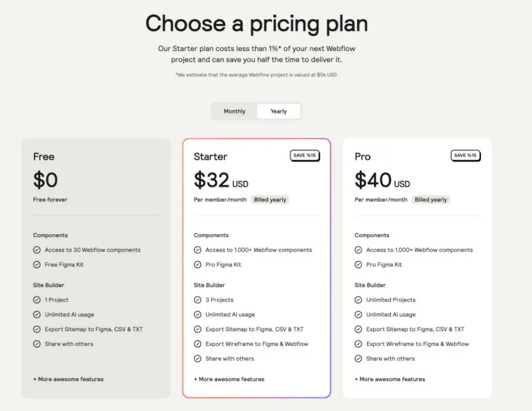This screenshot has height=411, width=532.
Task: Click the Free plan $0 price
Action: pos(46,180)
